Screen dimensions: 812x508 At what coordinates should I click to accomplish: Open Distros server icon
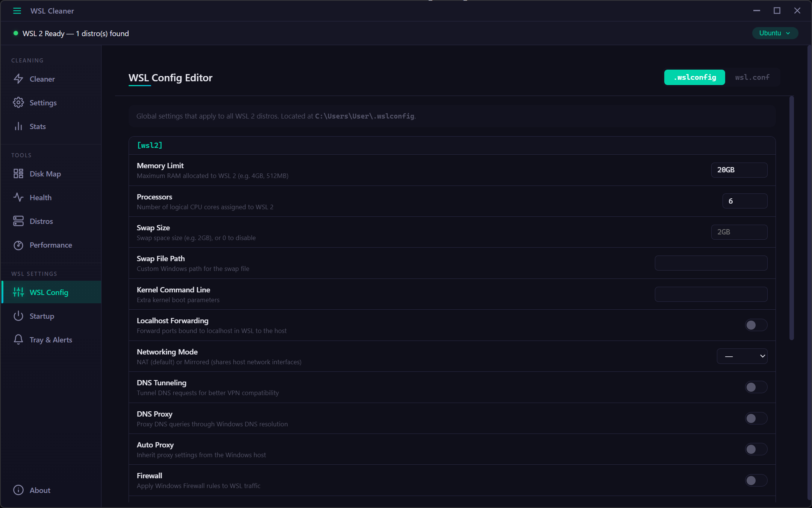[x=18, y=221]
